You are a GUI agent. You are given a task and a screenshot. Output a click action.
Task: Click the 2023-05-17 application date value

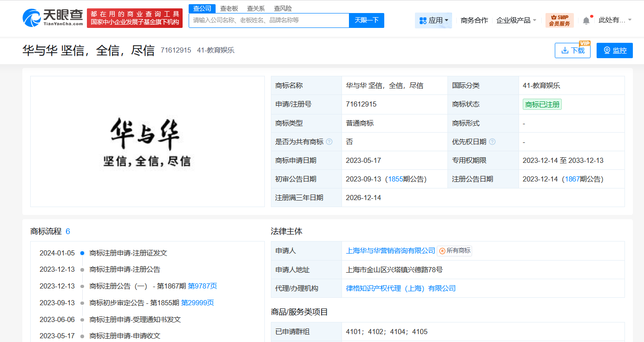coord(363,160)
